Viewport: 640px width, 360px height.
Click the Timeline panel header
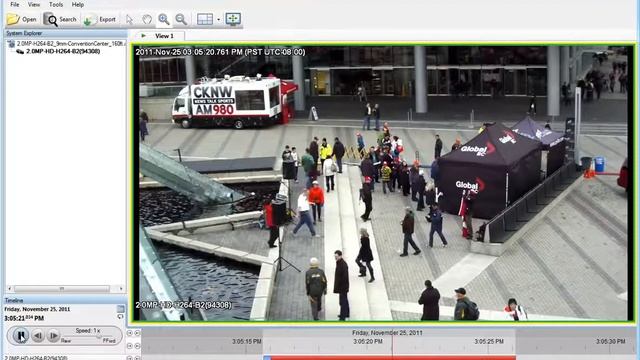pyautogui.click(x=65, y=300)
